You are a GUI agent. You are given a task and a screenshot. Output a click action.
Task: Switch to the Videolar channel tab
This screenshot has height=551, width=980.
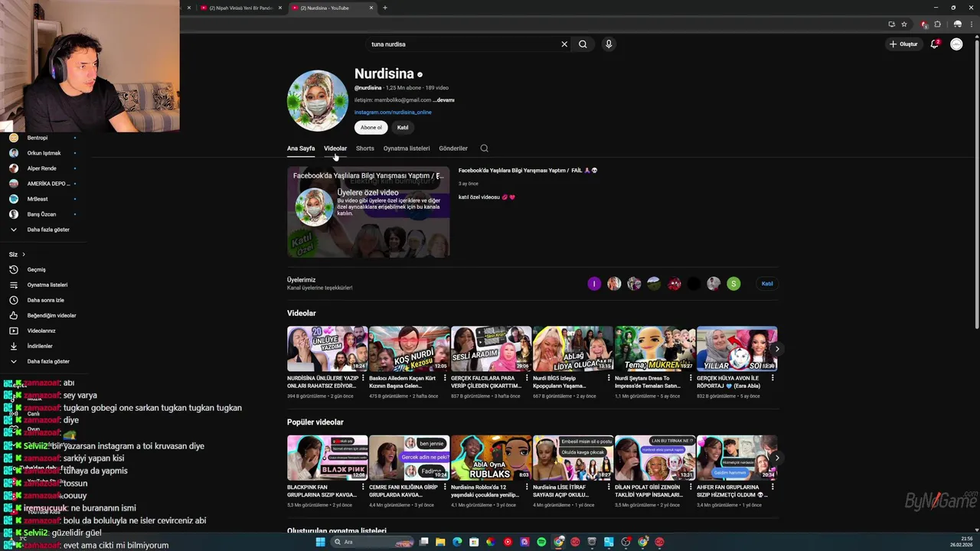tap(335, 148)
